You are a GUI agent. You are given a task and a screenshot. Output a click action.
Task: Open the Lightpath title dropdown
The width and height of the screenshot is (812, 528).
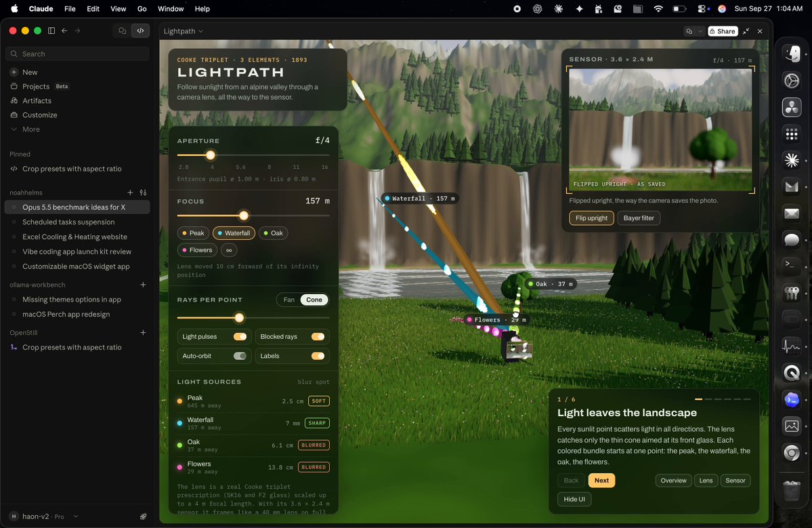click(x=183, y=31)
